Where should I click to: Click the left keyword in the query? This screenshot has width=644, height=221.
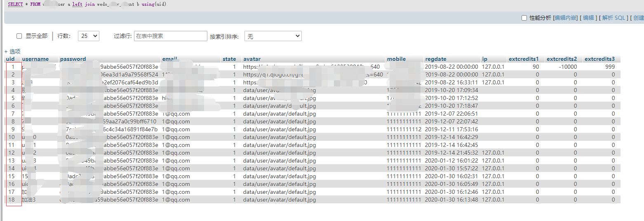78,4
